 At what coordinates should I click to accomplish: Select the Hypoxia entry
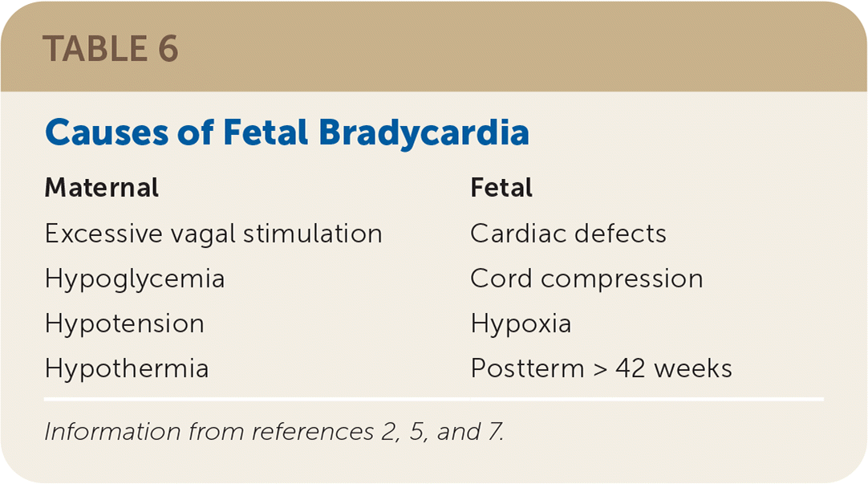521,323
